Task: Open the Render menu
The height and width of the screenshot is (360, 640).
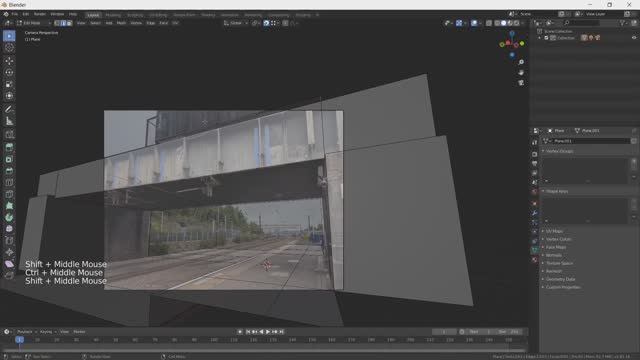Action: 40,14
